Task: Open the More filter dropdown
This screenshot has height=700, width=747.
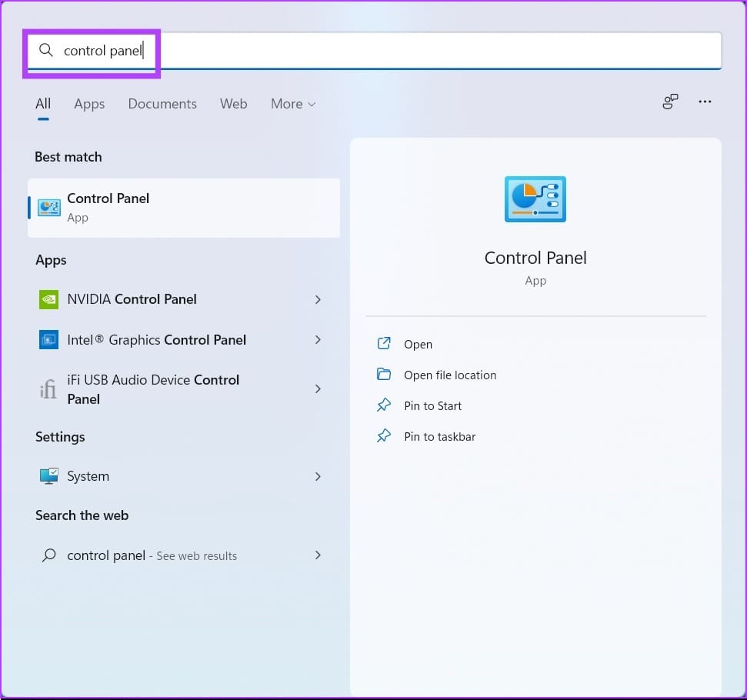Action: click(x=293, y=104)
